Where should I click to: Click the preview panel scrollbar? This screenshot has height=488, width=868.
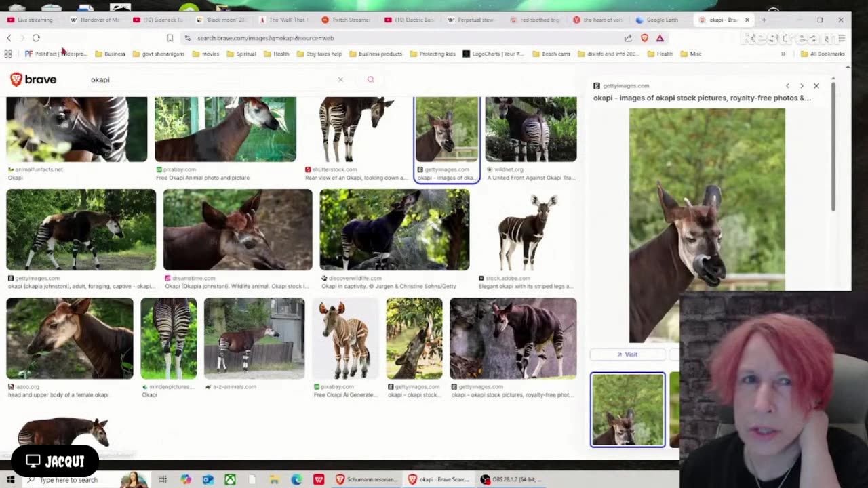pyautogui.click(x=833, y=146)
